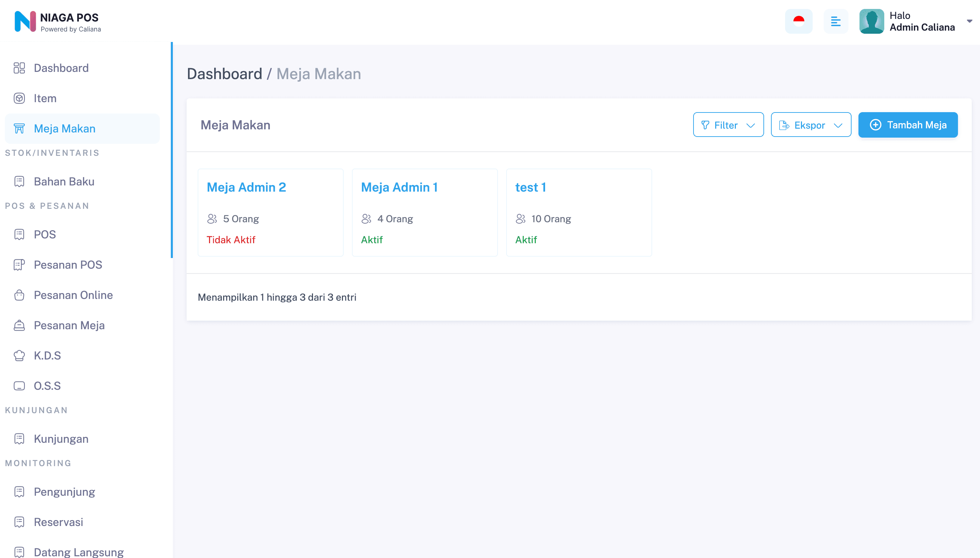Open the Ekspor dropdown
Image resolution: width=980 pixels, height=558 pixels.
point(811,125)
